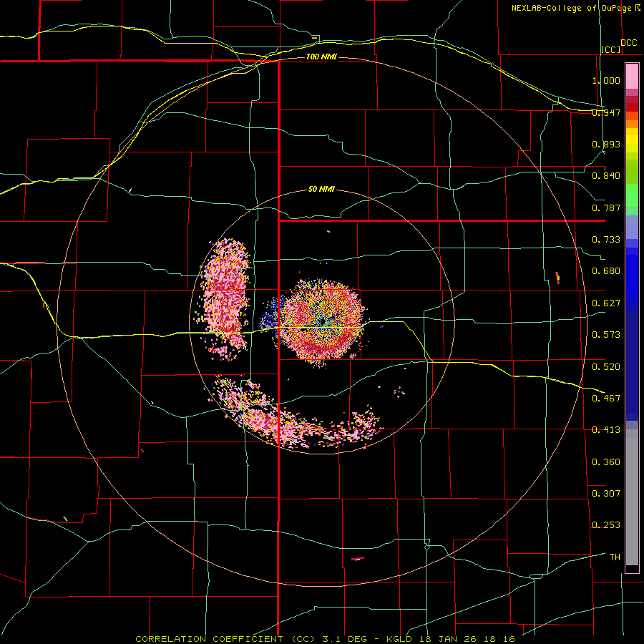Click the "0.733" color scale value

(606, 240)
